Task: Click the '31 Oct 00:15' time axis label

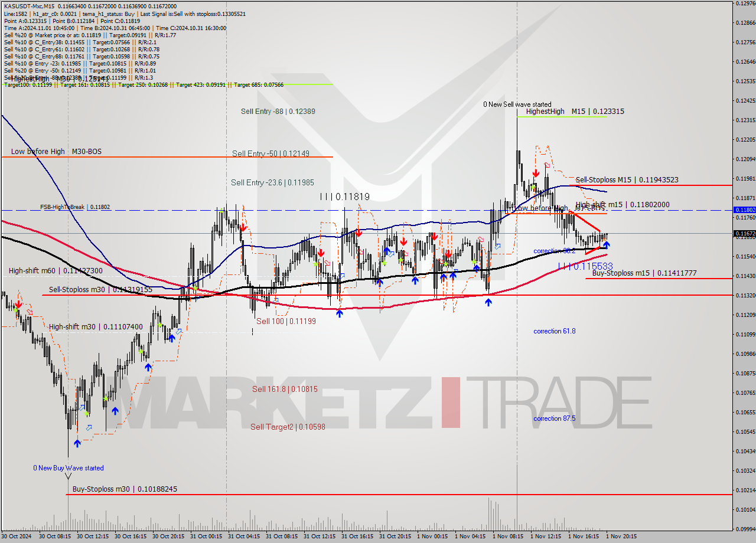Action: point(207,537)
